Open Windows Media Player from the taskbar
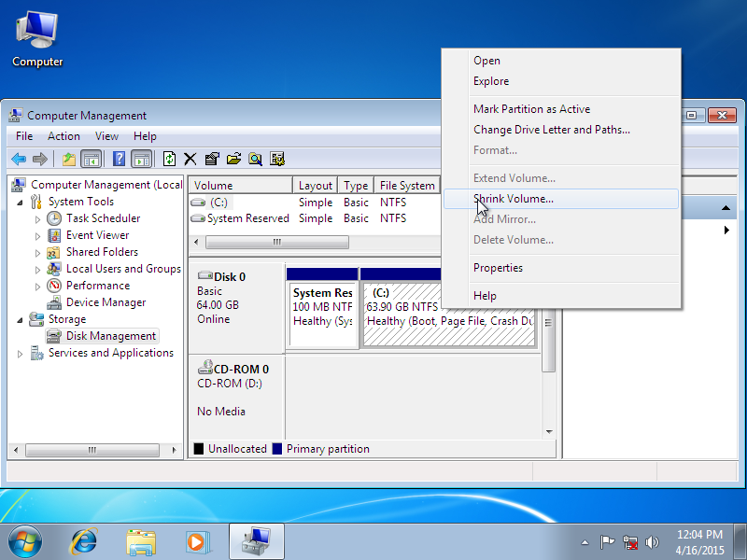The width and height of the screenshot is (747, 560). (198, 542)
